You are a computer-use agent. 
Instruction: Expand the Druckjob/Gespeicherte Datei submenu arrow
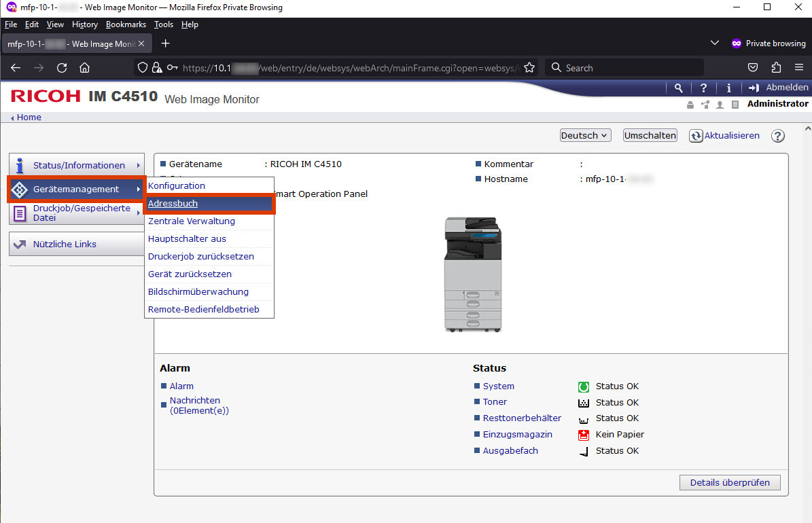point(138,213)
